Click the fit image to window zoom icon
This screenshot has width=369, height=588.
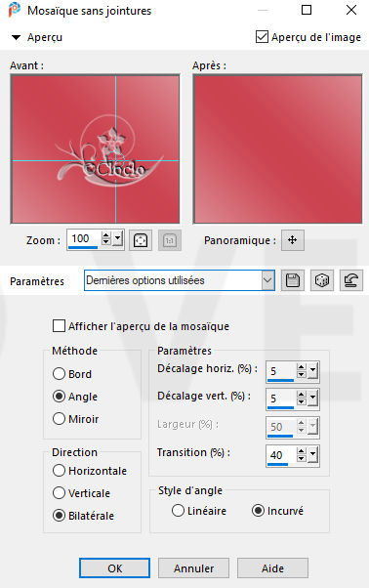pyautogui.click(x=141, y=240)
